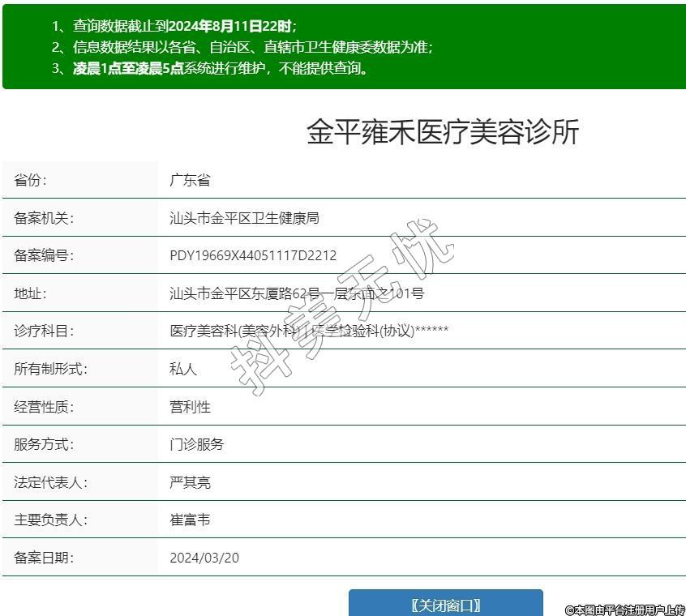Click the 卫生健康委数据为准 notice line
This screenshot has width=686, height=616.
click(242, 47)
